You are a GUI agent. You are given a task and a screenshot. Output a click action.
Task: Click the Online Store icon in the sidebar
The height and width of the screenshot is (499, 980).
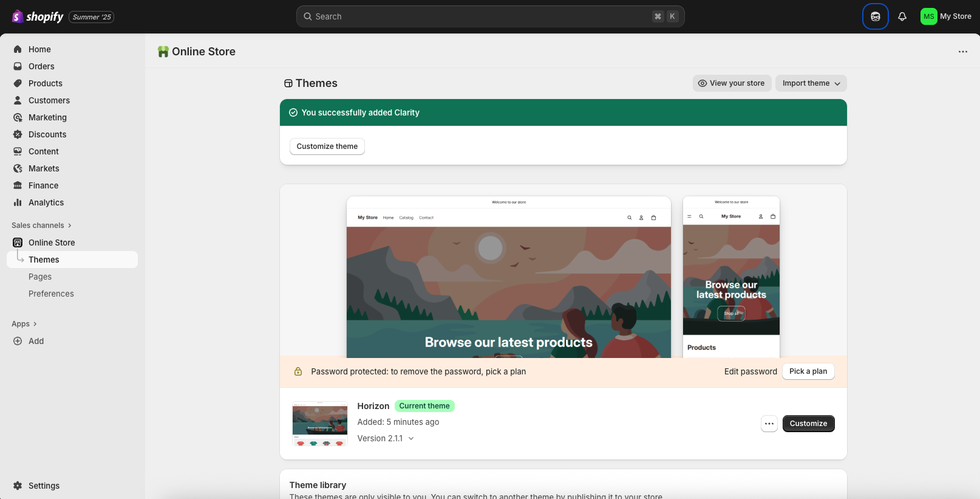point(18,243)
